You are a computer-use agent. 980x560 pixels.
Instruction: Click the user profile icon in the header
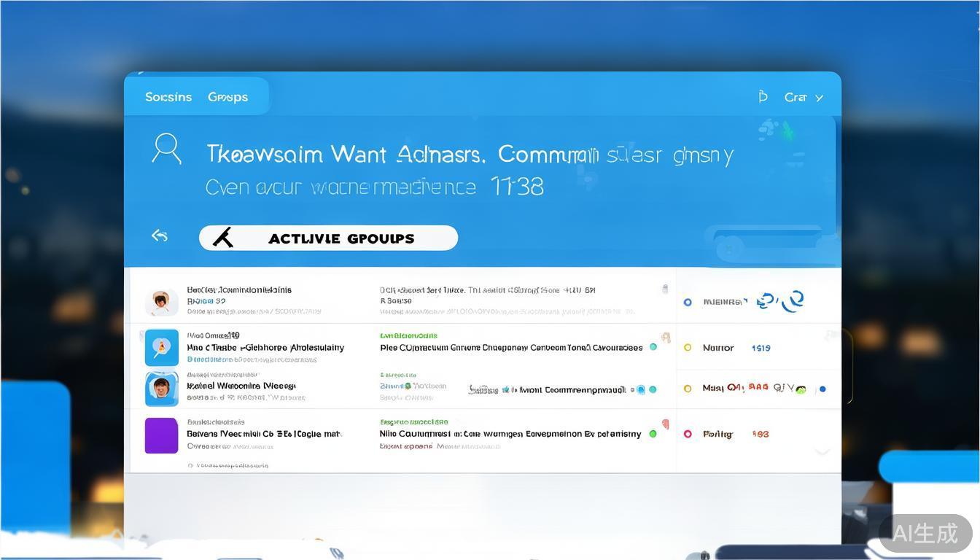[166, 148]
